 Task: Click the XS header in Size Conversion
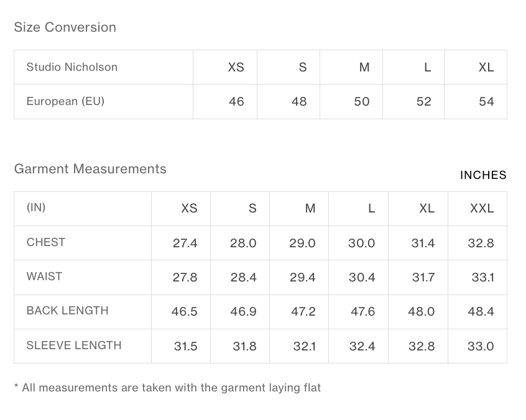tap(236, 67)
